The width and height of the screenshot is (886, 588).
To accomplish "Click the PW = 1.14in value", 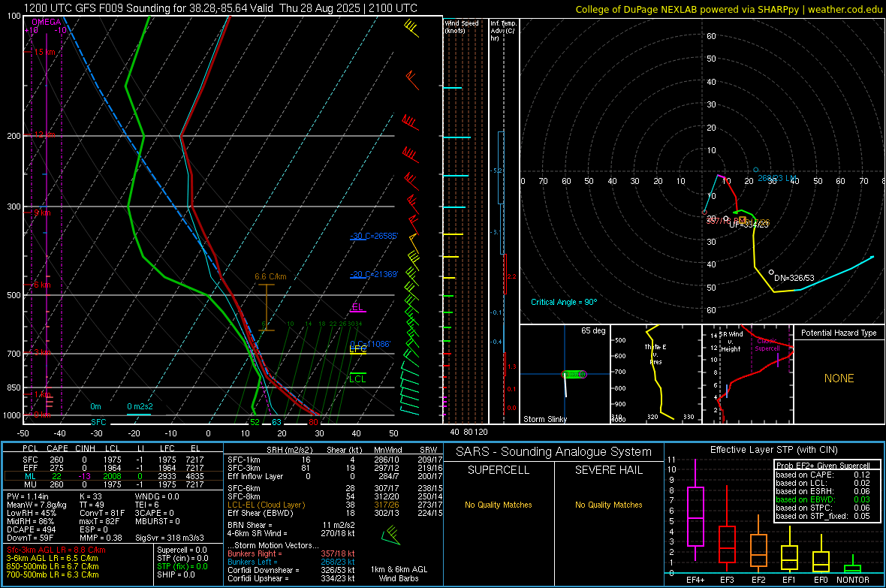I will tap(28, 496).
